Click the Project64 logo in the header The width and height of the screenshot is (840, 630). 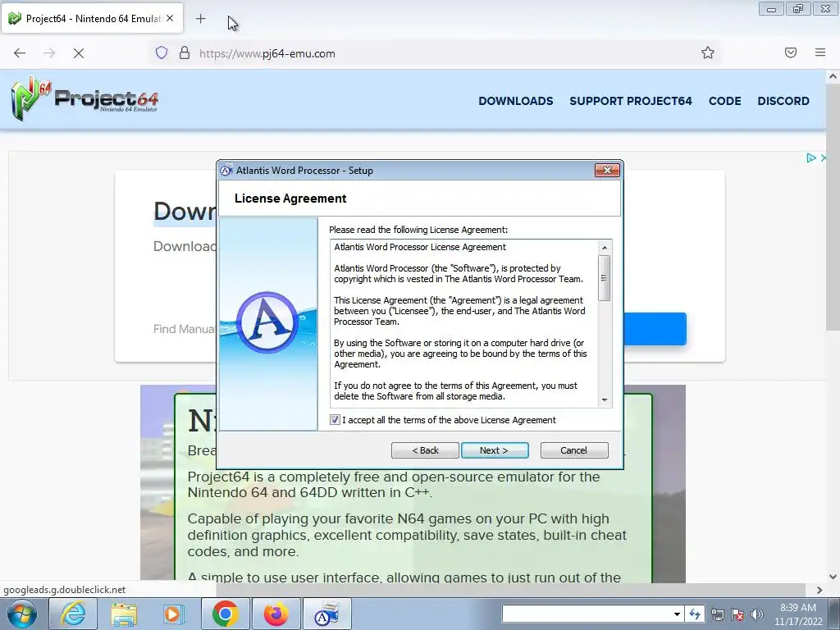point(84,98)
